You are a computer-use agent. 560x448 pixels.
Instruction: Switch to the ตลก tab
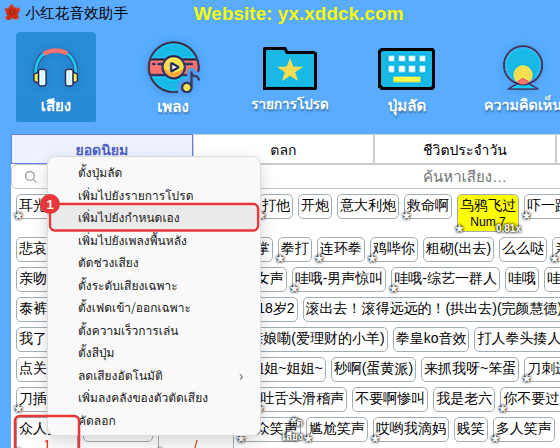click(x=284, y=150)
